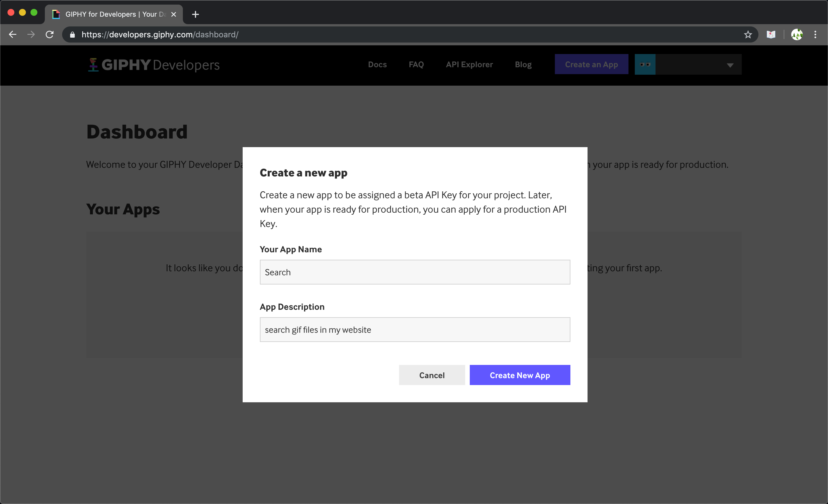Image resolution: width=828 pixels, height=504 pixels.
Task: Close the GIPHY for Developers tab
Action: tap(173, 14)
